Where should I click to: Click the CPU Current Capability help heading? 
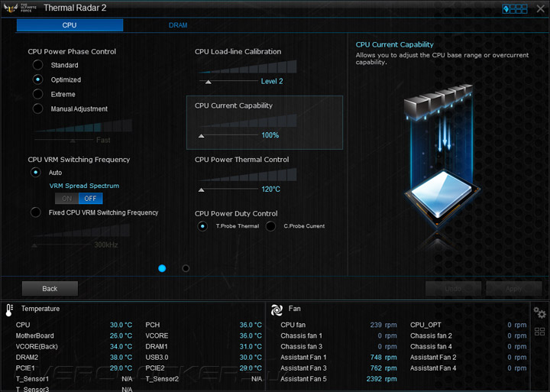[395, 44]
